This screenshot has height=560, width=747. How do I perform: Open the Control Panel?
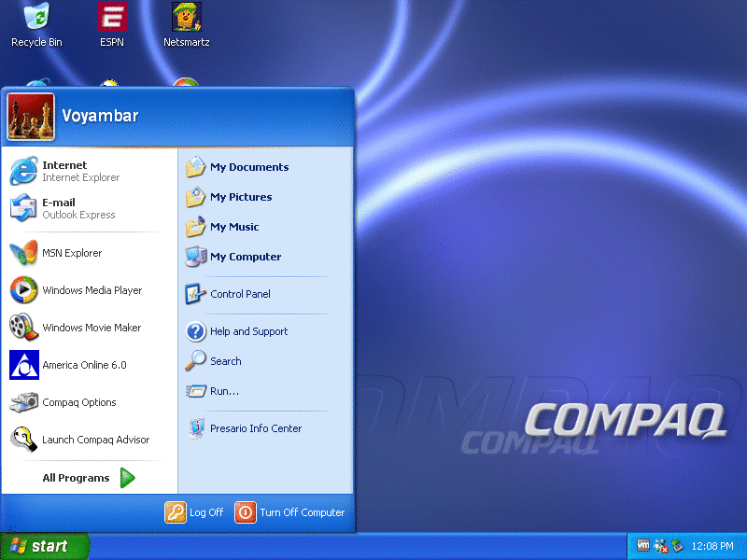[x=266, y=294]
